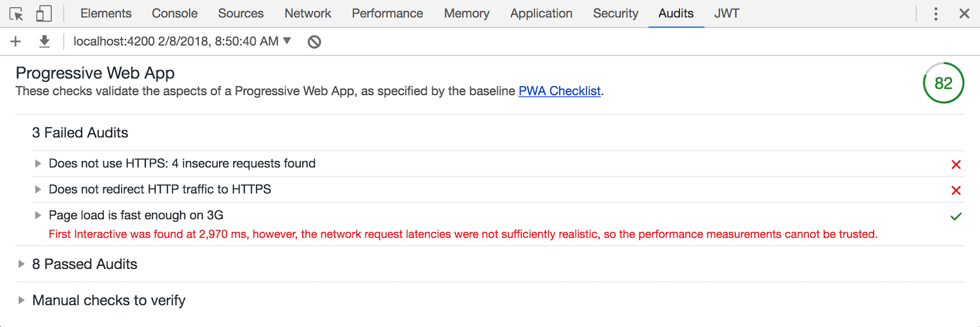
Task: Close the DevTools panel
Action: click(x=964, y=13)
